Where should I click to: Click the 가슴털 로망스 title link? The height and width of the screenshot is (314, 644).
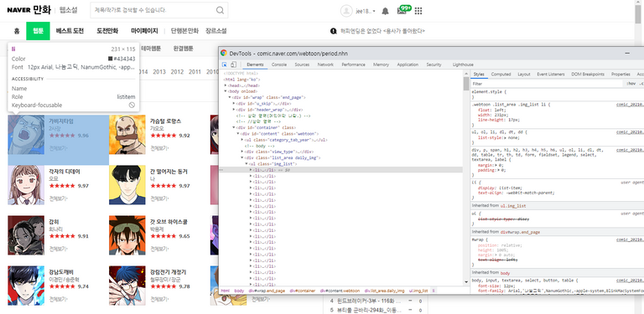click(x=165, y=121)
